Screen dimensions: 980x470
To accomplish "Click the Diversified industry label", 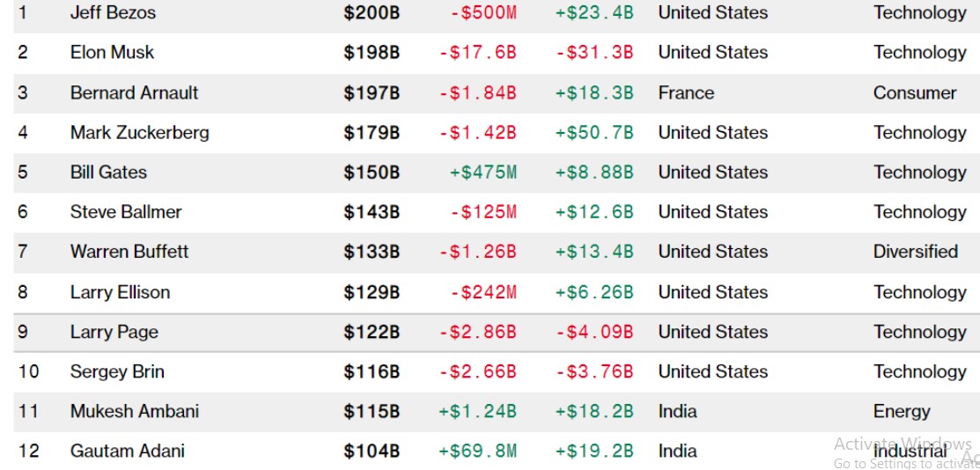I will tap(915, 251).
